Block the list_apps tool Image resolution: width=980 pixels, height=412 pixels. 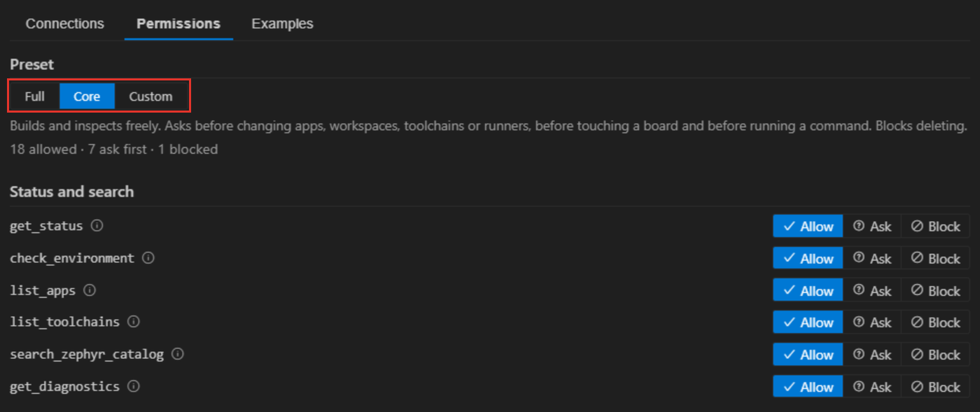pos(935,290)
